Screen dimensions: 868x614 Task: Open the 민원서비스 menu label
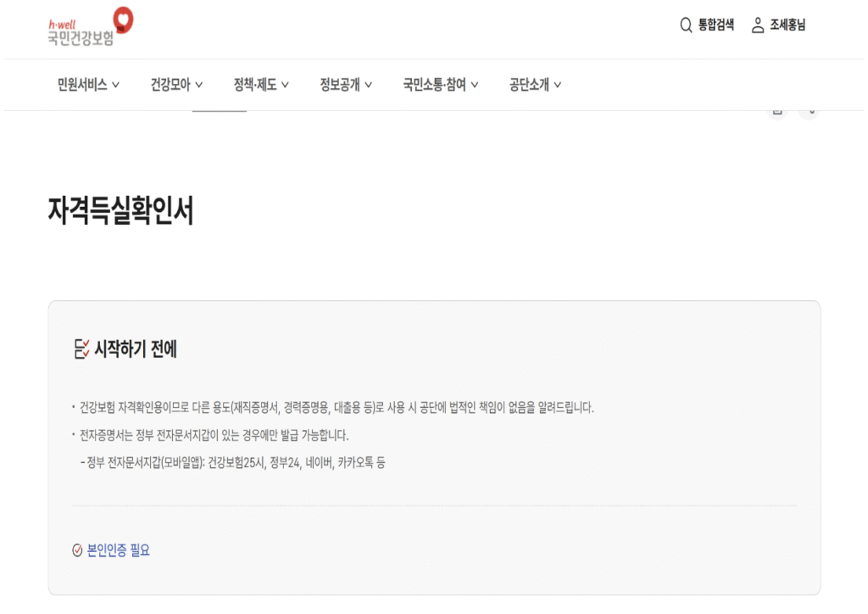pos(82,85)
